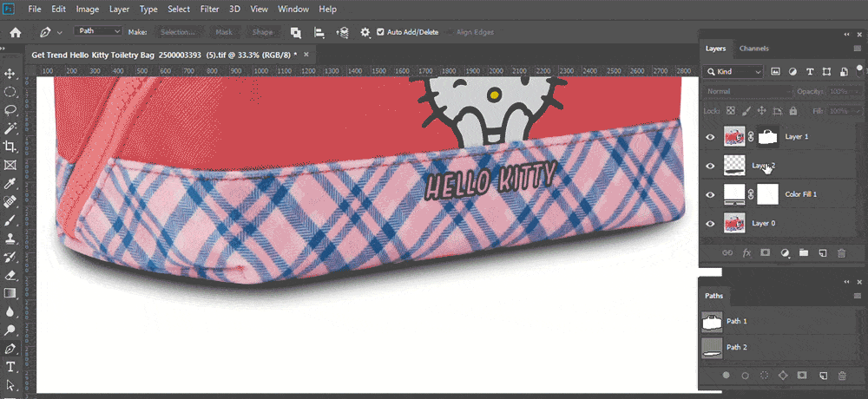Open the Path mode dropdown
Screen dimensions: 868x399
[x=98, y=31]
